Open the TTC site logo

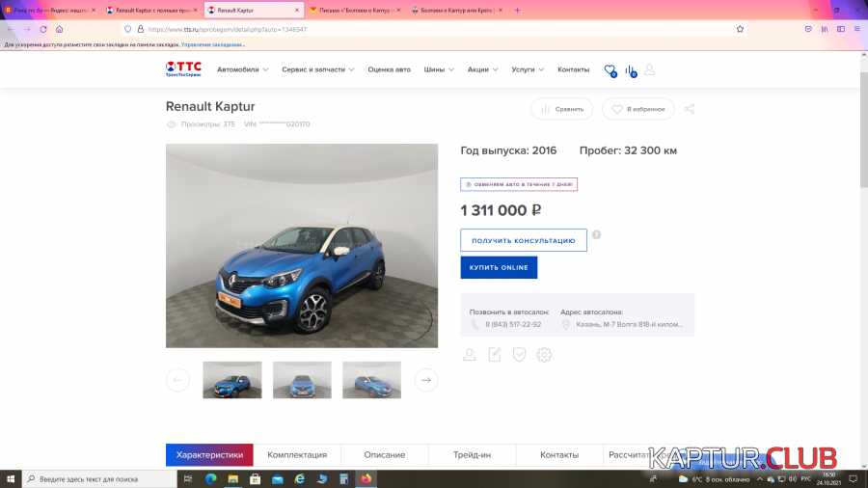click(x=183, y=69)
